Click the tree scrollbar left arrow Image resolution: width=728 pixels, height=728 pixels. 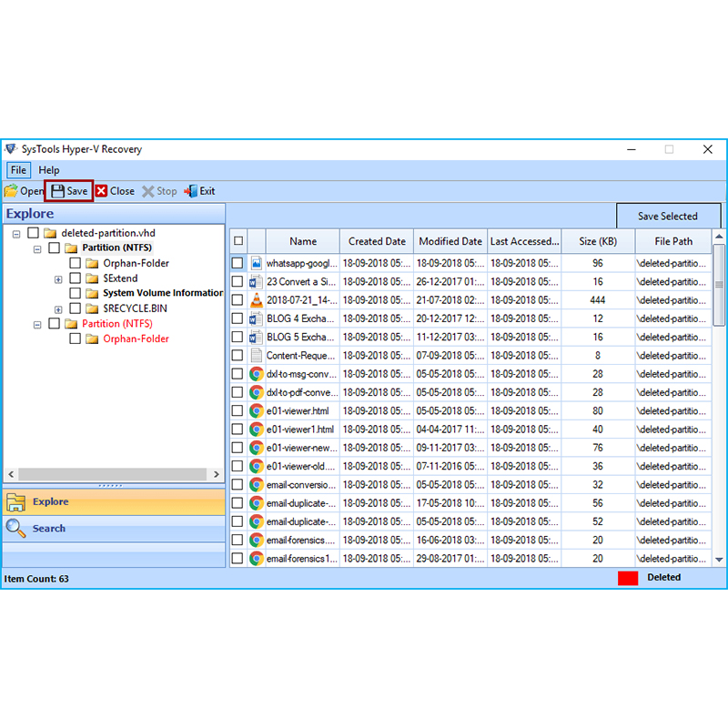click(x=11, y=474)
